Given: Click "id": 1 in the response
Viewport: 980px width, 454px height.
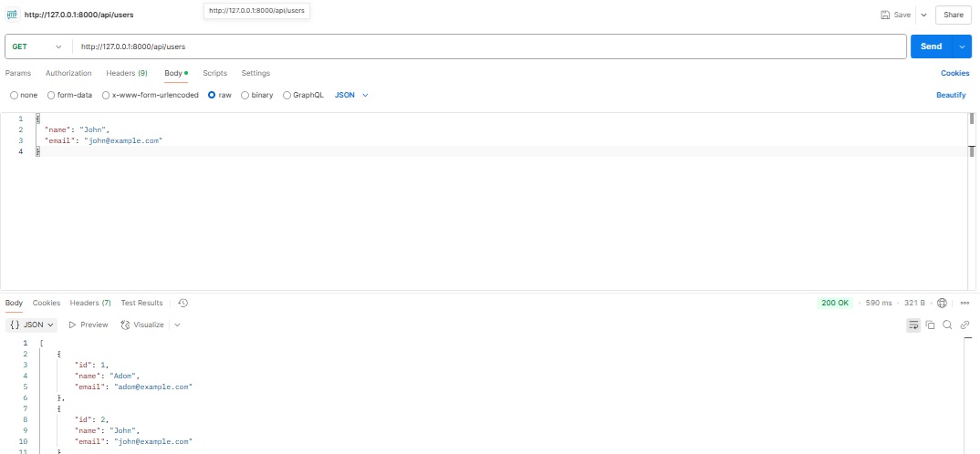Looking at the screenshot, I should pos(89,365).
